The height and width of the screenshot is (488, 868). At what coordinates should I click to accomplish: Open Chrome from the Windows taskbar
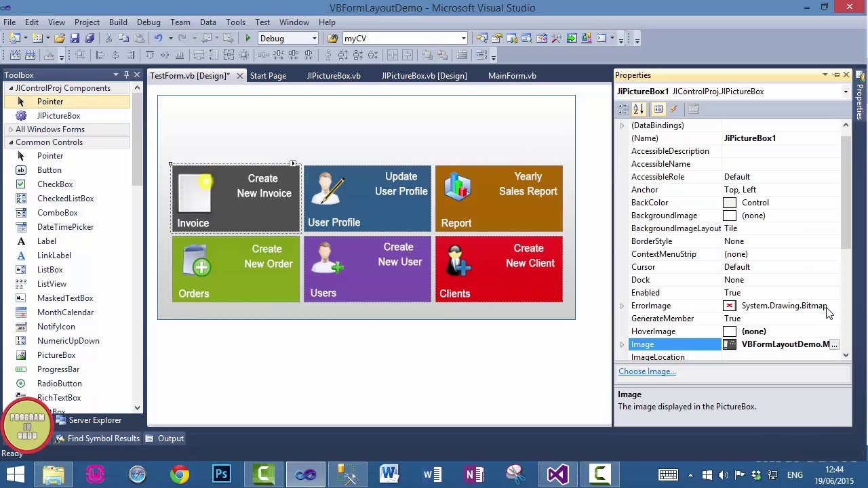click(x=180, y=474)
